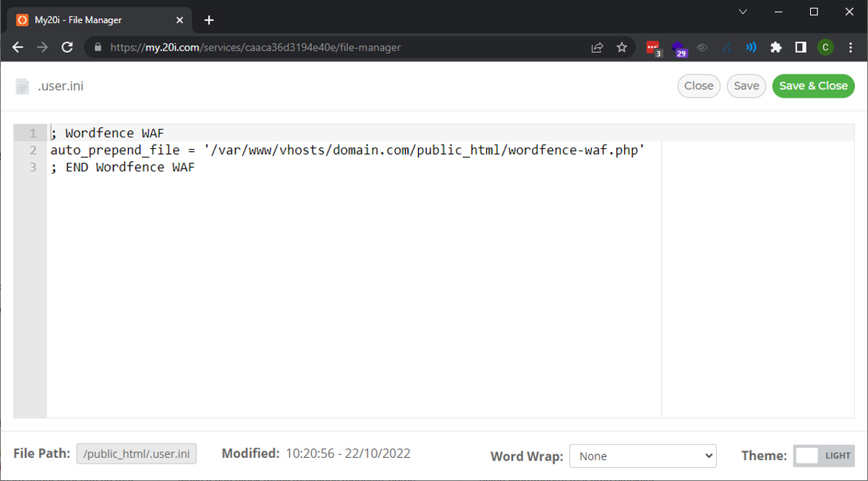
Task: Click the padlock site info icon
Action: point(98,47)
